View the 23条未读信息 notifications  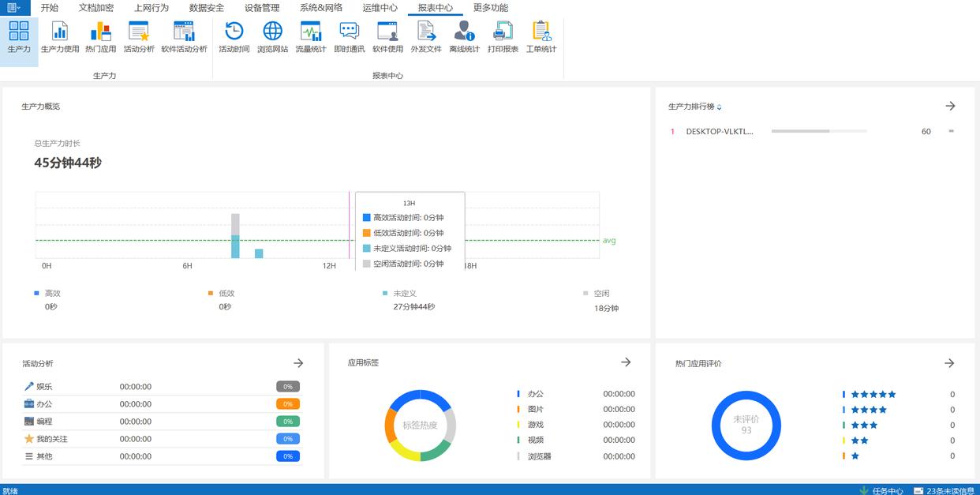[944, 490]
